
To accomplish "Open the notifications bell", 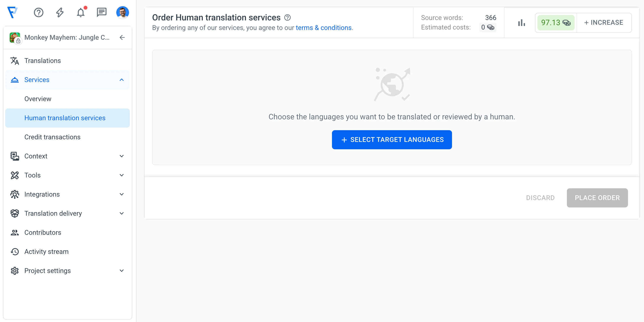I will pos(81,12).
